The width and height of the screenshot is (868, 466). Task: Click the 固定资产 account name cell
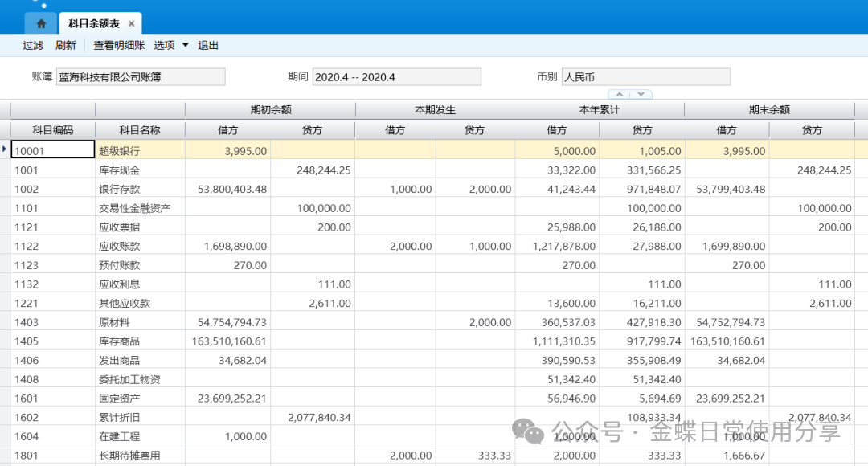pos(140,398)
